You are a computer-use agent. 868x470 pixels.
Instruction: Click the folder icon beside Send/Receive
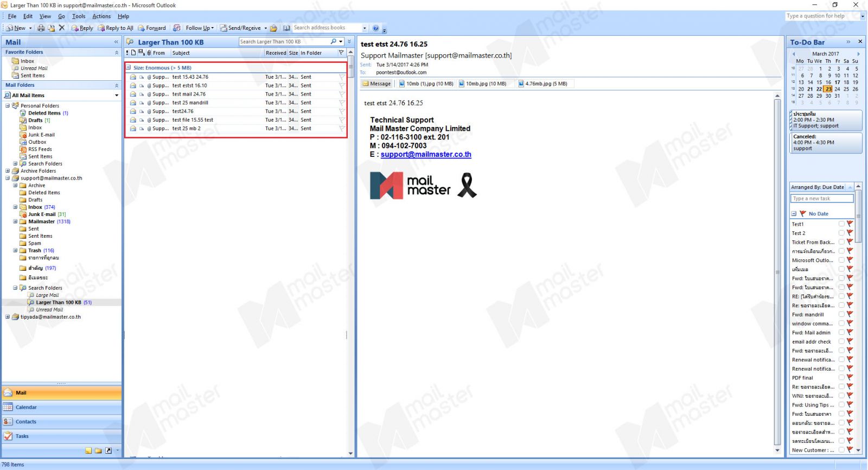[274, 28]
